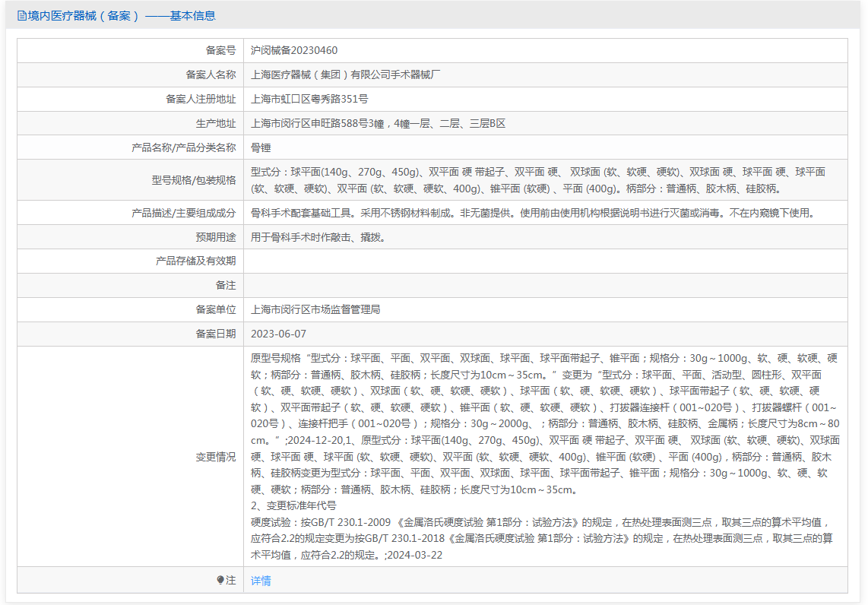Click the 备案人名称 label
The height and width of the screenshot is (605, 868).
pyautogui.click(x=211, y=74)
